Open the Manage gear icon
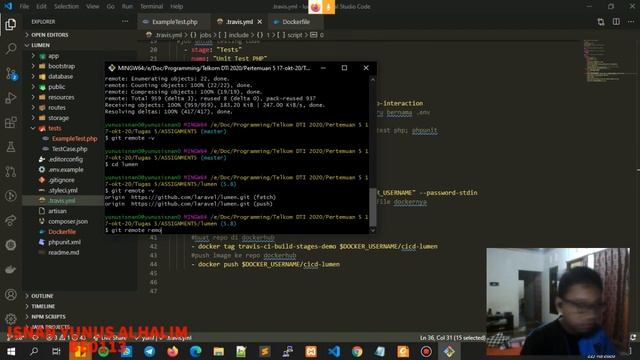 (x=11, y=318)
